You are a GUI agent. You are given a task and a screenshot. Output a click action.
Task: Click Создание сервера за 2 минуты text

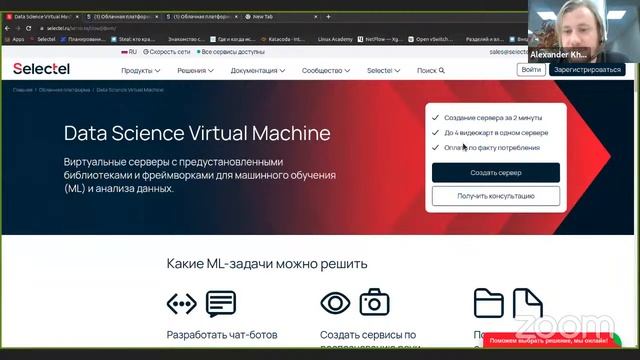click(493, 118)
